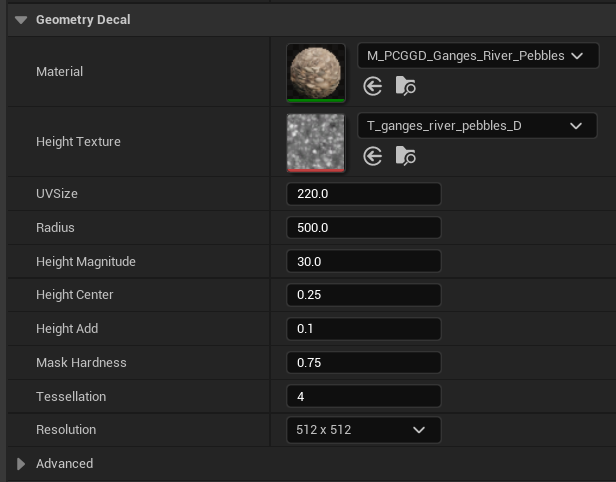Open the Resolution 512 x 512 dropdown

(x=363, y=430)
